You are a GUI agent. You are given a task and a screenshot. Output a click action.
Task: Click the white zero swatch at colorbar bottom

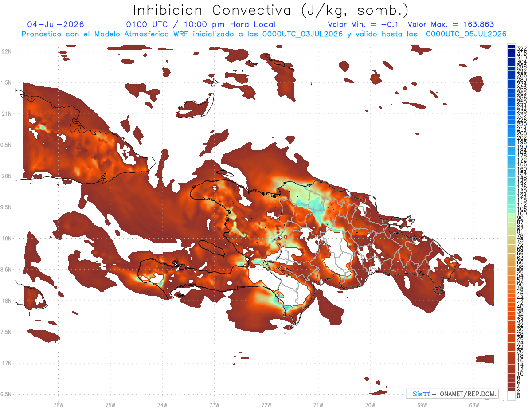coord(512,397)
